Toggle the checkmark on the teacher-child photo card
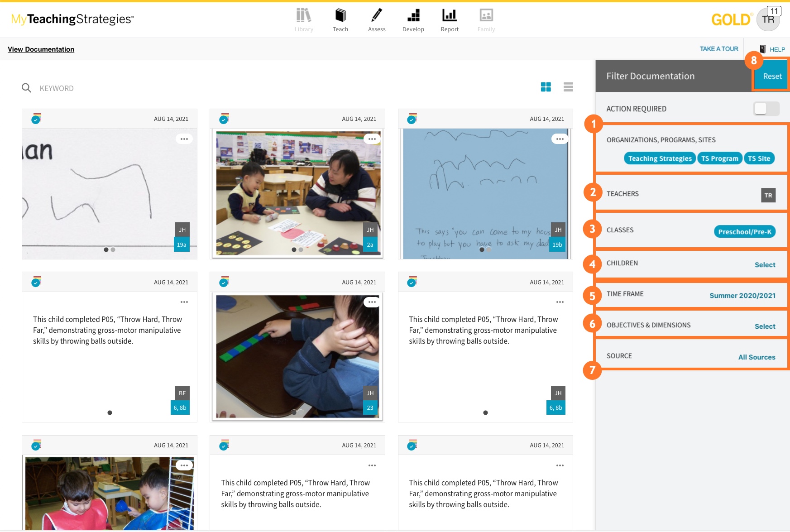790x532 pixels. [x=224, y=119]
